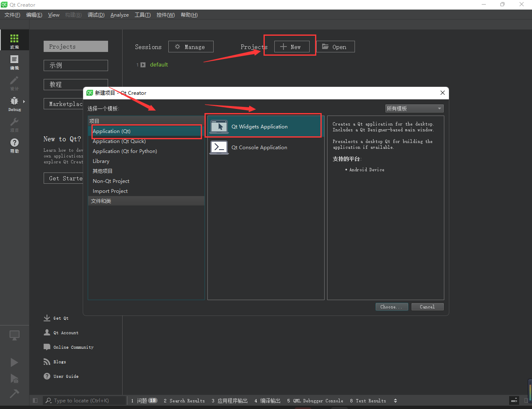Viewport: 532px width, 409px height.
Task: Open the 控件(W) menu
Action: [x=165, y=15]
